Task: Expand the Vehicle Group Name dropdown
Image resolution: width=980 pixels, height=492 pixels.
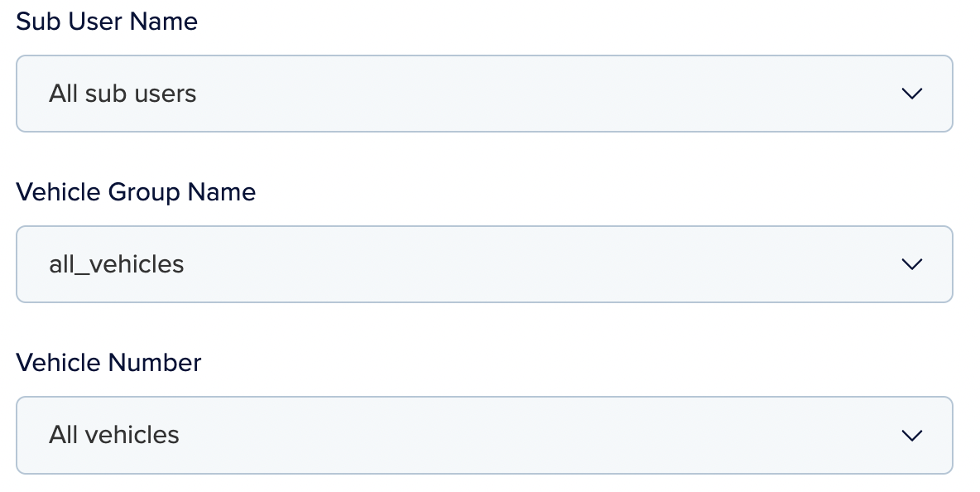Action: [484, 264]
